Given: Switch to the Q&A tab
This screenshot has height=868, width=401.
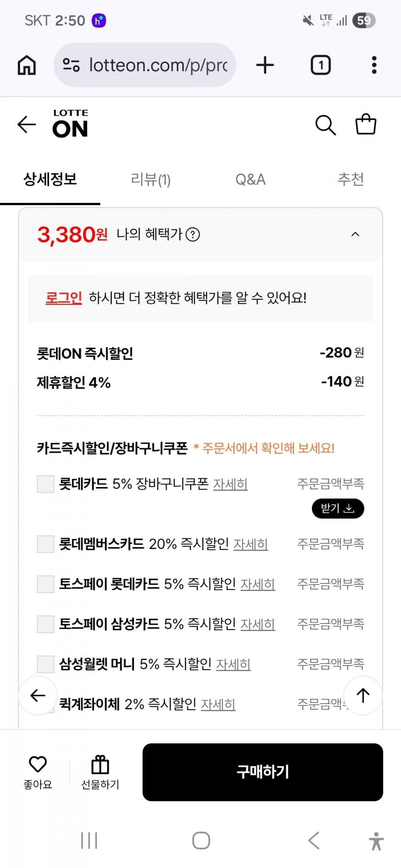Looking at the screenshot, I should pyautogui.click(x=250, y=179).
